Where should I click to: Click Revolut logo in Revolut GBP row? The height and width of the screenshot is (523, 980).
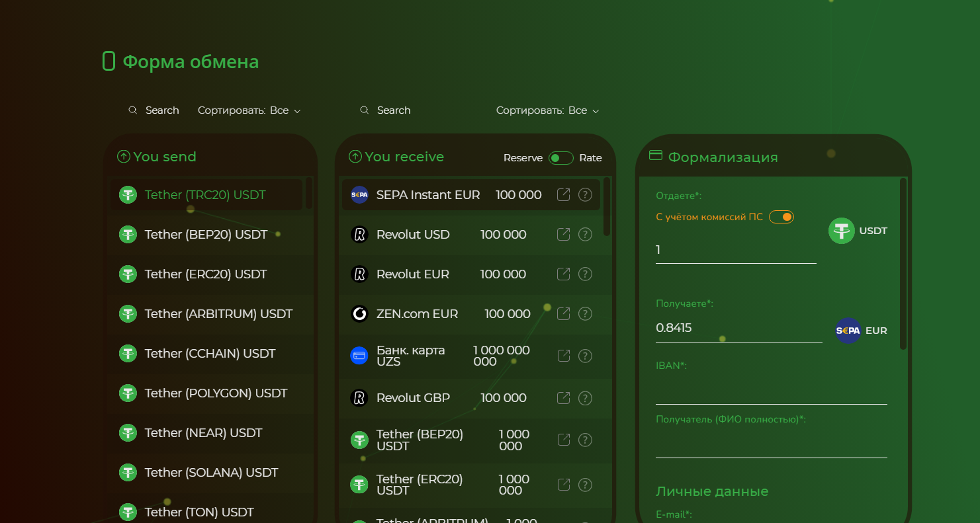(x=359, y=397)
